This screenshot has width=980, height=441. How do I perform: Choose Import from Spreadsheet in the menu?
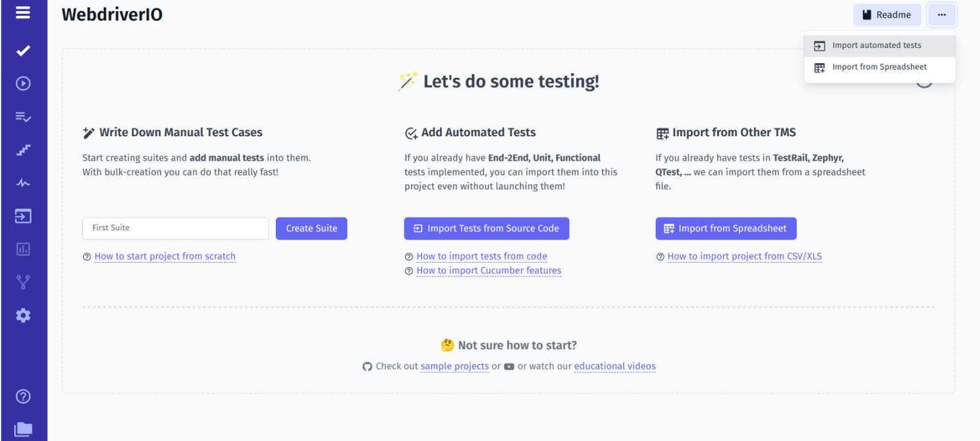tap(879, 66)
